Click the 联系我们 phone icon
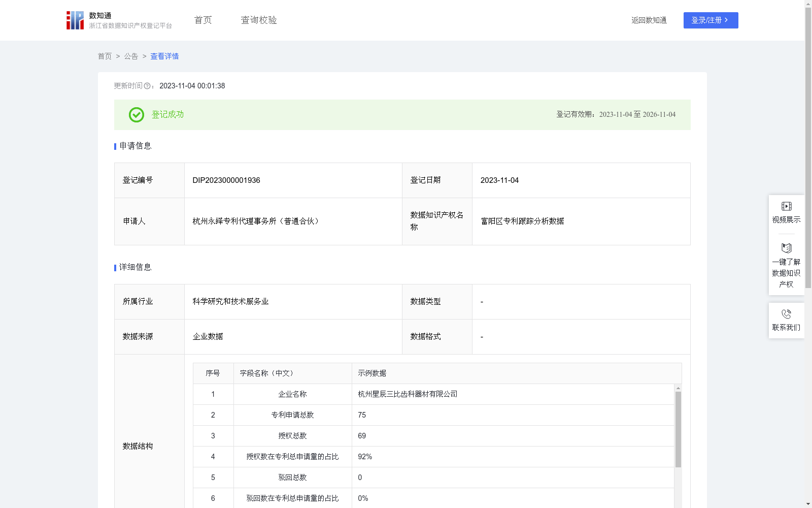 pyautogui.click(x=786, y=314)
